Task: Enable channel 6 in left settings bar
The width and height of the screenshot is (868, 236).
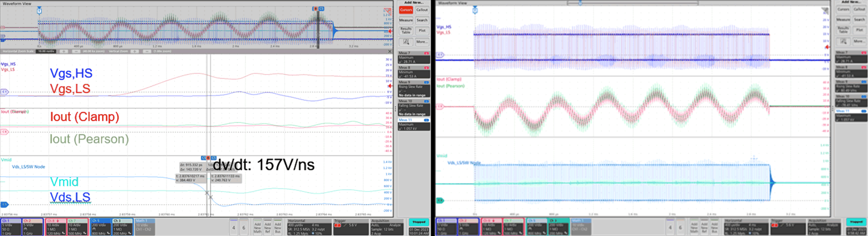Action: pos(244,228)
